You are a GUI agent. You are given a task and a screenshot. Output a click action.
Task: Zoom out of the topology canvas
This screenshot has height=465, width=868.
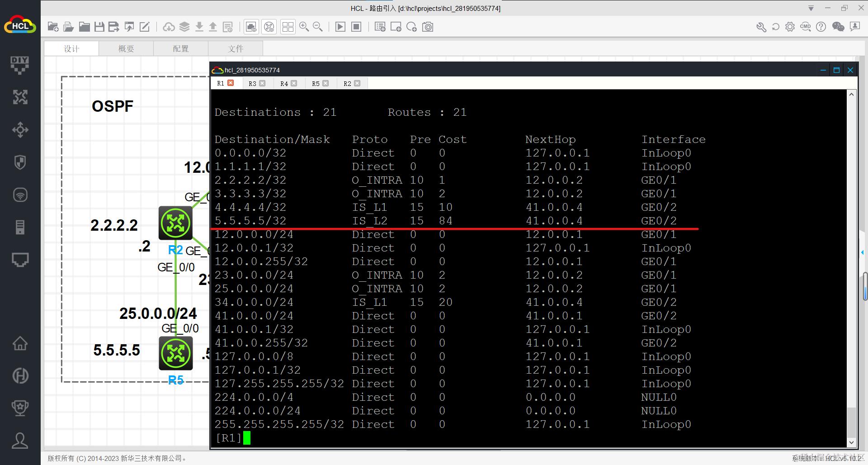(x=318, y=27)
